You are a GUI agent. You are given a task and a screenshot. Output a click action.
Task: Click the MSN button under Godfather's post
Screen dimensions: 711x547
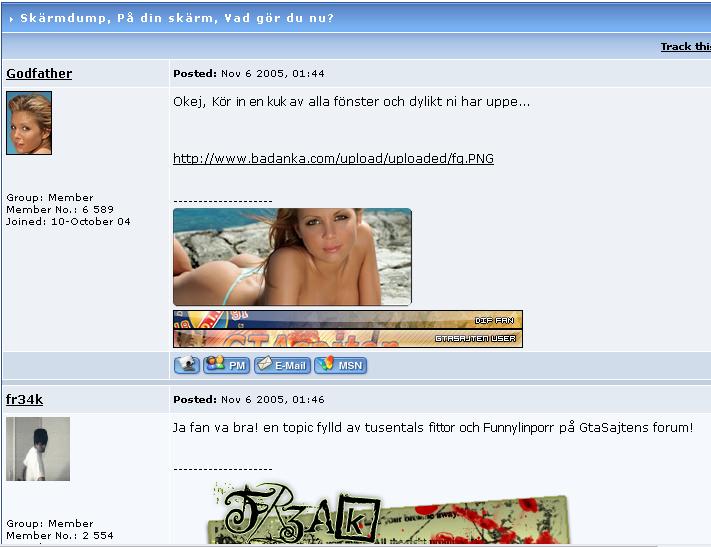coord(341,365)
